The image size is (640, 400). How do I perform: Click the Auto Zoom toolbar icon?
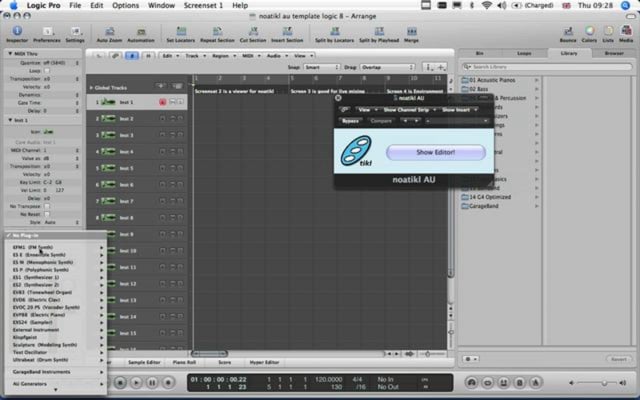tap(109, 34)
